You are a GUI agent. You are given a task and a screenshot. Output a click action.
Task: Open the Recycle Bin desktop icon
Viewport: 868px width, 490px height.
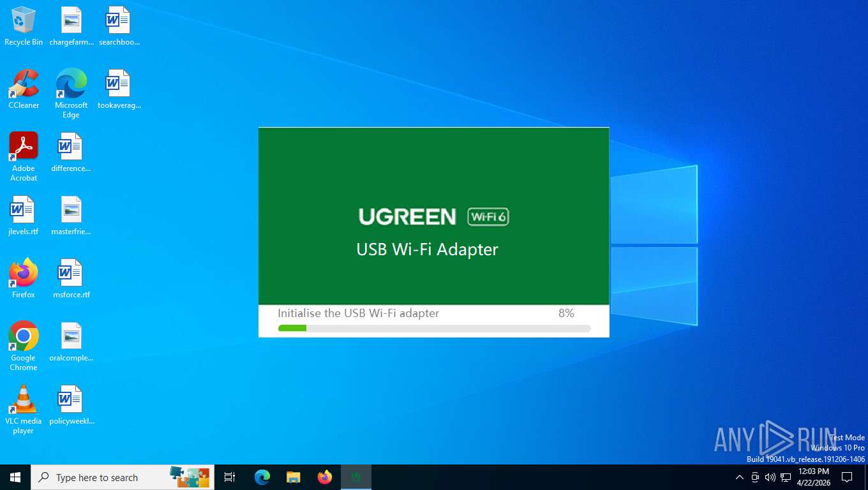click(24, 27)
